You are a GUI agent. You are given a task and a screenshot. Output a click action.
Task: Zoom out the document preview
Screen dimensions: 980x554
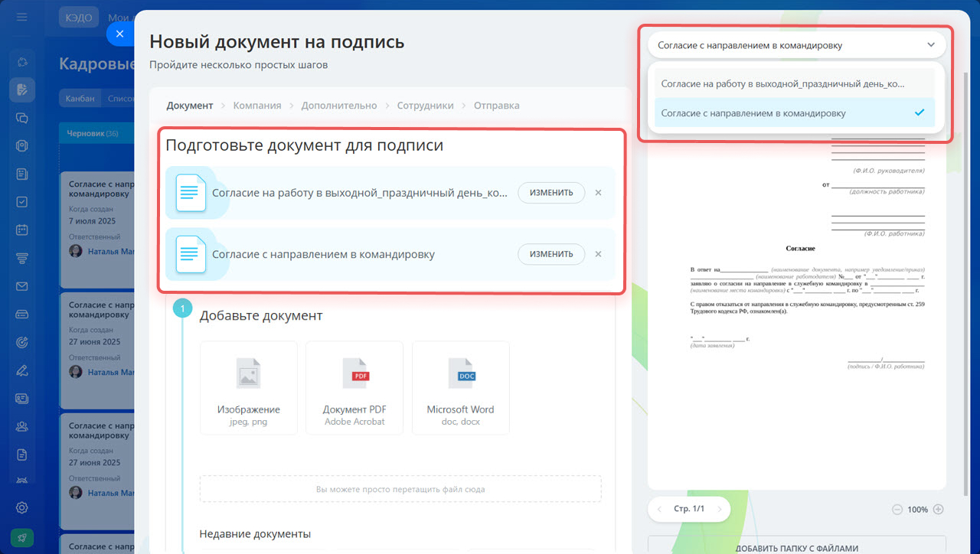(897, 510)
